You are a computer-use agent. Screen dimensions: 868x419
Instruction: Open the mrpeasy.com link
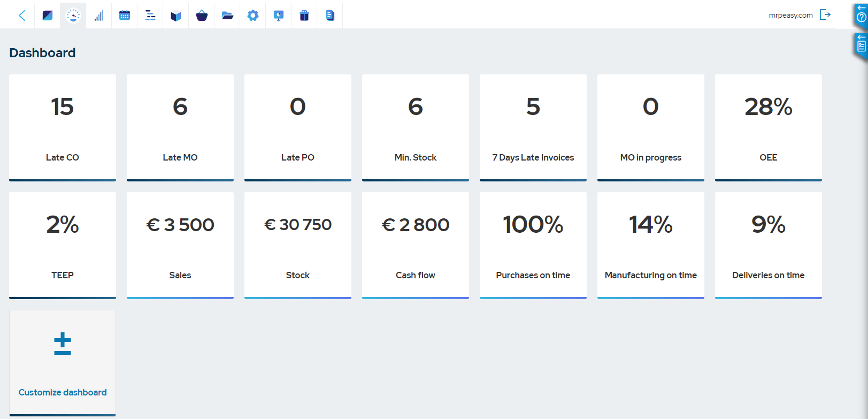(x=790, y=16)
